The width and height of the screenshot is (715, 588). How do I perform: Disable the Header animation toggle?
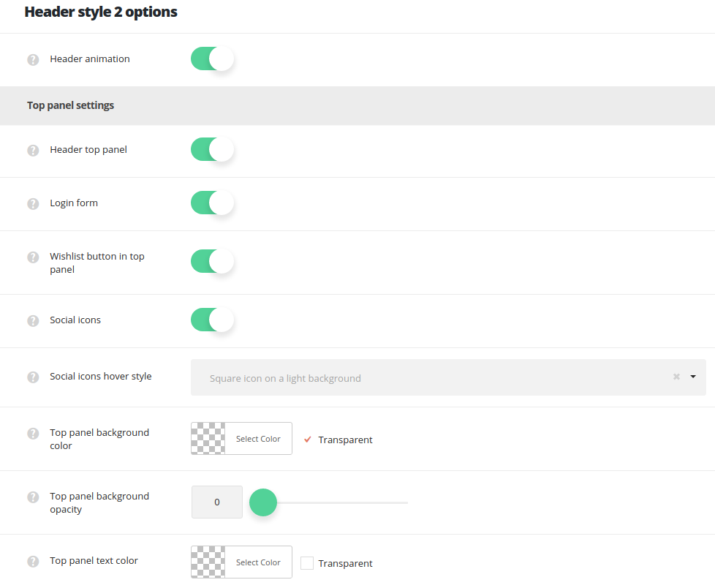pos(212,59)
